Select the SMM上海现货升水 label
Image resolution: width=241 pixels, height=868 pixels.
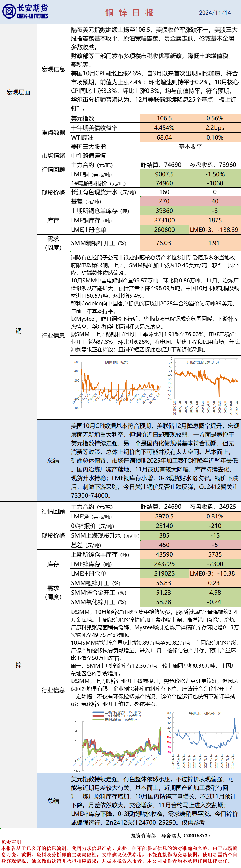click(105, 535)
